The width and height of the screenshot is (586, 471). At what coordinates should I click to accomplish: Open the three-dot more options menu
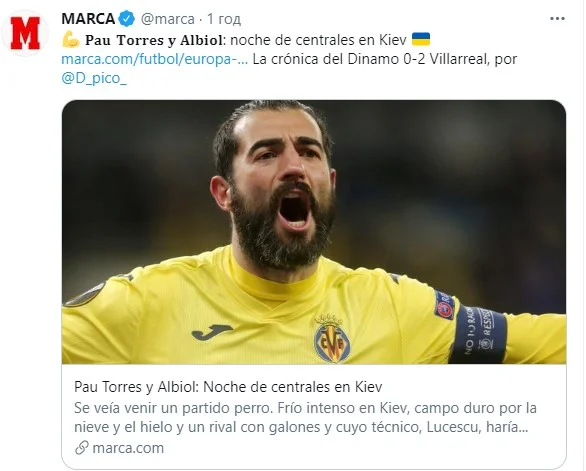point(557,19)
